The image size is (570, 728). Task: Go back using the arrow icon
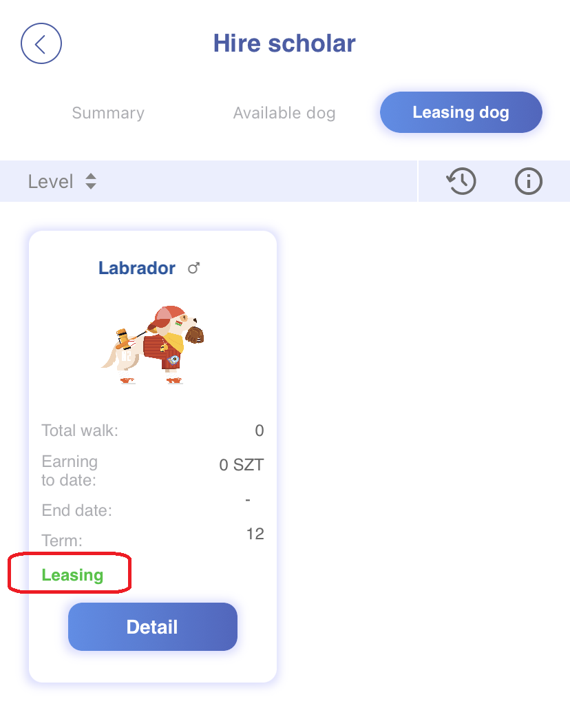(x=41, y=44)
